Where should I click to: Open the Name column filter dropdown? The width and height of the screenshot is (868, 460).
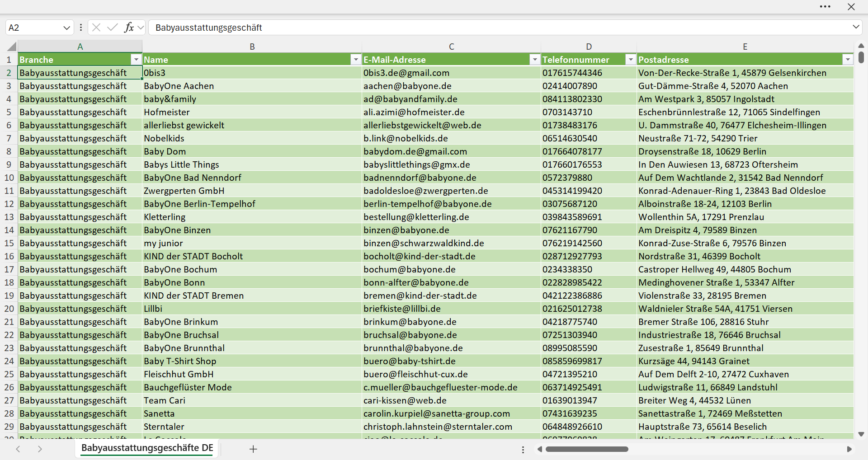356,60
